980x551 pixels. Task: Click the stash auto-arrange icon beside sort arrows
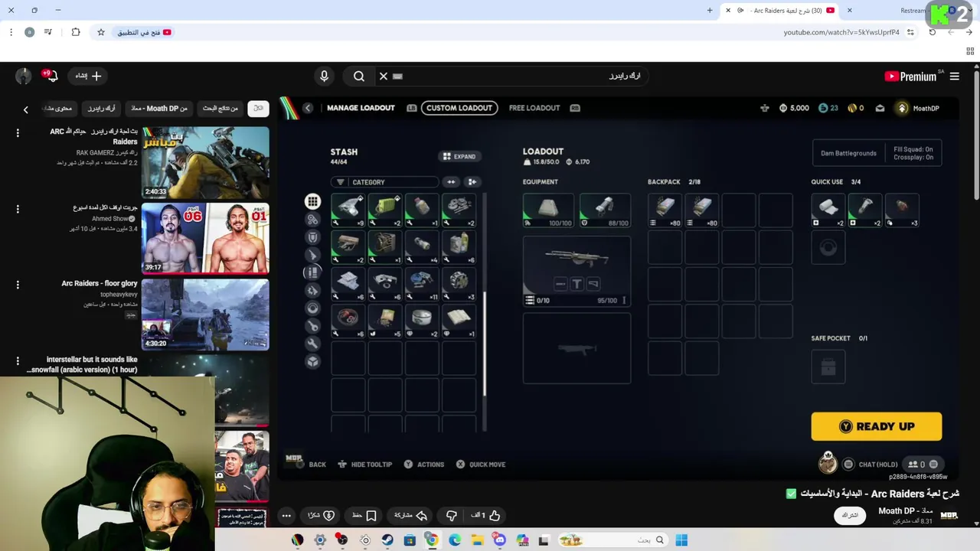point(472,182)
